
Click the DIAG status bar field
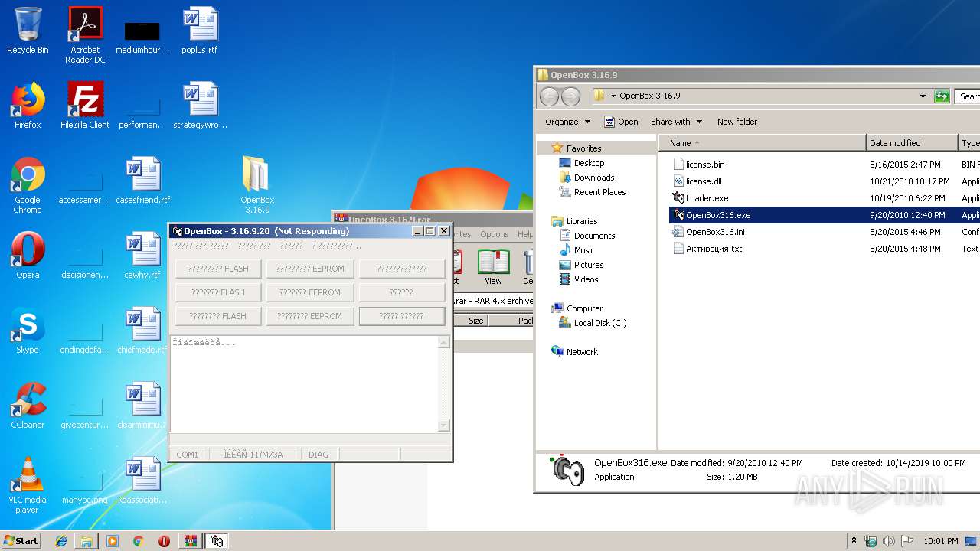pos(318,455)
